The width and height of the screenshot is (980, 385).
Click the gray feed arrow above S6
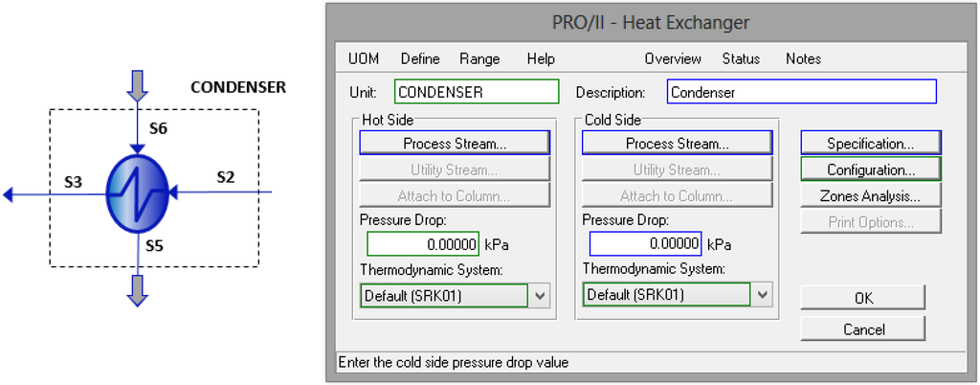click(138, 87)
